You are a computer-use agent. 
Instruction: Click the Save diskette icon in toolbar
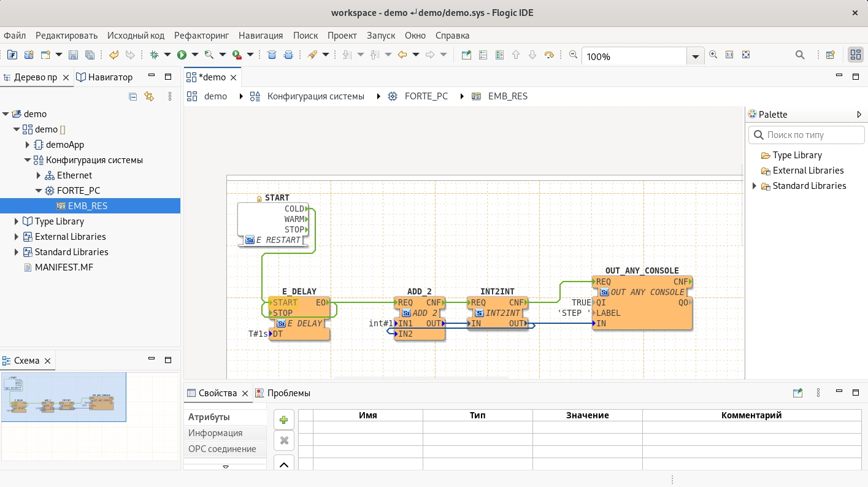pos(73,55)
